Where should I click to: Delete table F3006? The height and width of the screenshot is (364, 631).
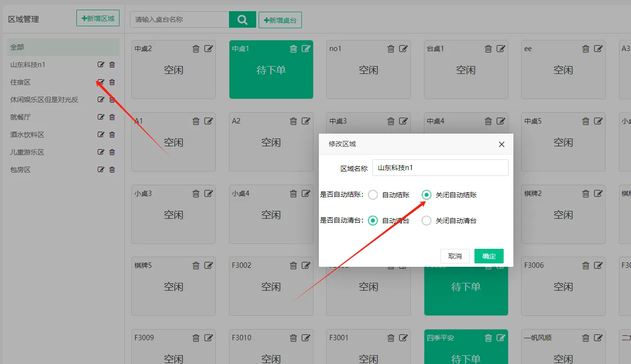point(586,265)
